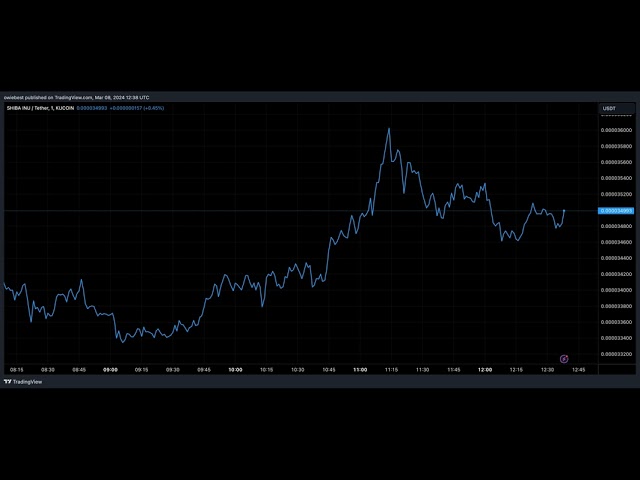Click the 11:15 time axis label
The width and height of the screenshot is (640, 480).
[x=391, y=369]
